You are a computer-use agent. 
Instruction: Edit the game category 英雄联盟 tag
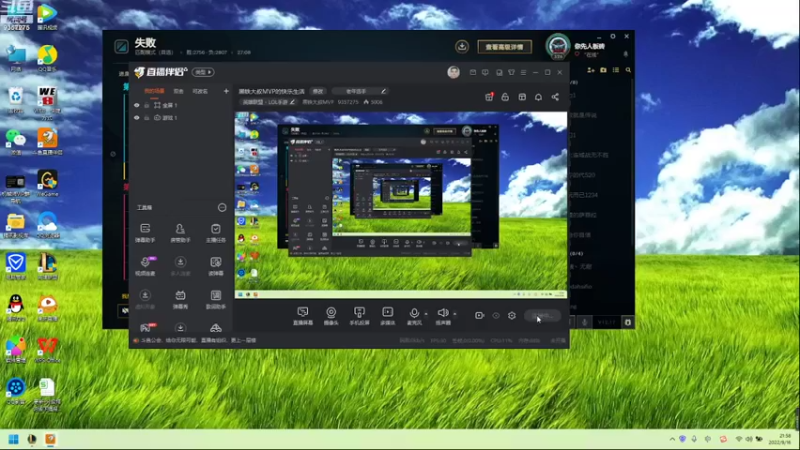[x=268, y=102]
